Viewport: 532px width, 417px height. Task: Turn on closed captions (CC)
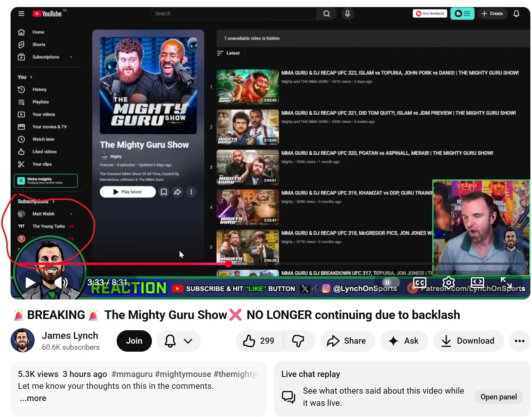[x=420, y=282]
